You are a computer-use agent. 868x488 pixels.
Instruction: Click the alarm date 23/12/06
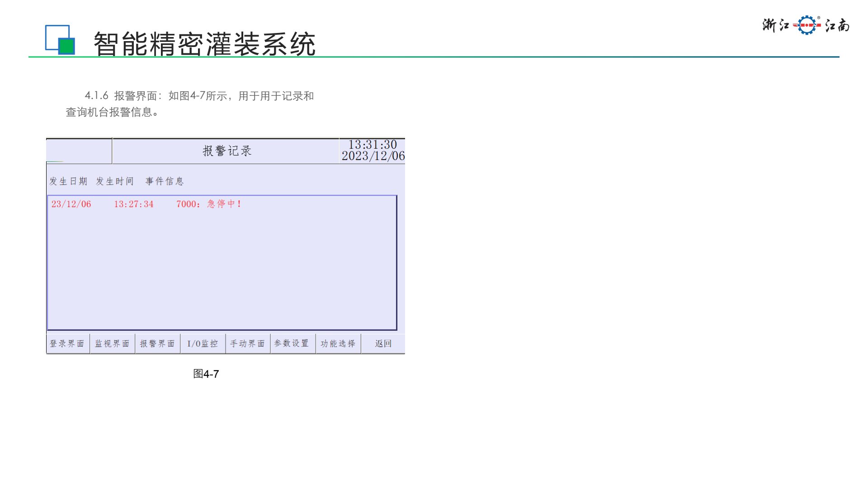point(71,204)
